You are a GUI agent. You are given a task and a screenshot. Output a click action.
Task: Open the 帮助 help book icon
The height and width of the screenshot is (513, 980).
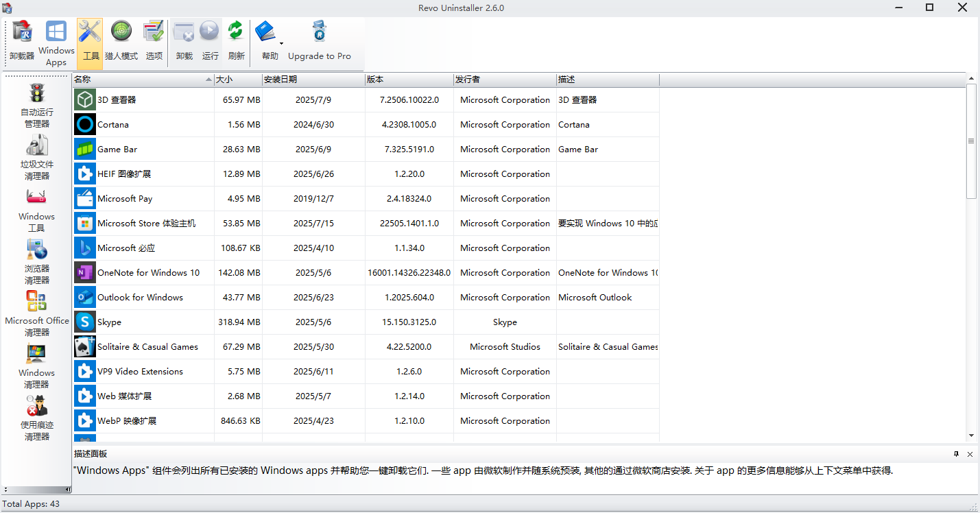click(x=265, y=32)
